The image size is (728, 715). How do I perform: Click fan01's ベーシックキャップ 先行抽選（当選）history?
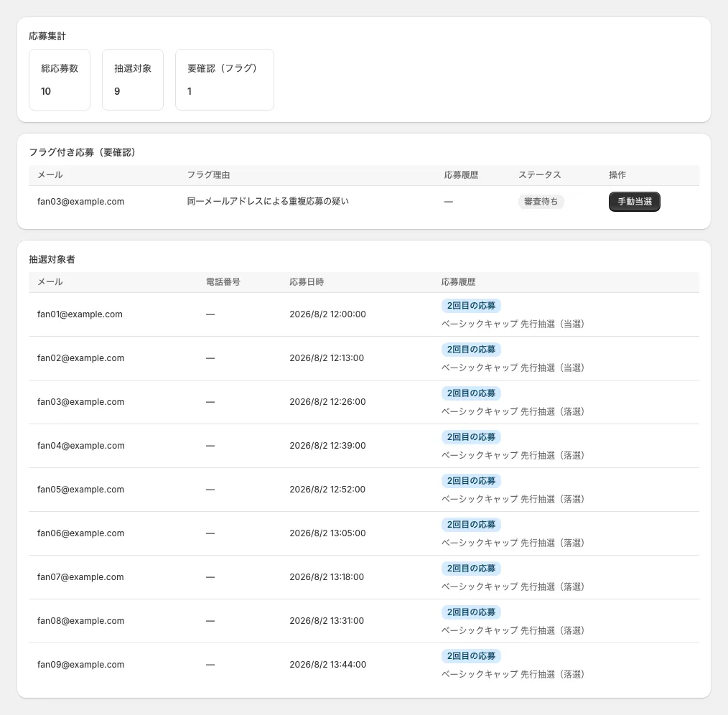pos(513,324)
